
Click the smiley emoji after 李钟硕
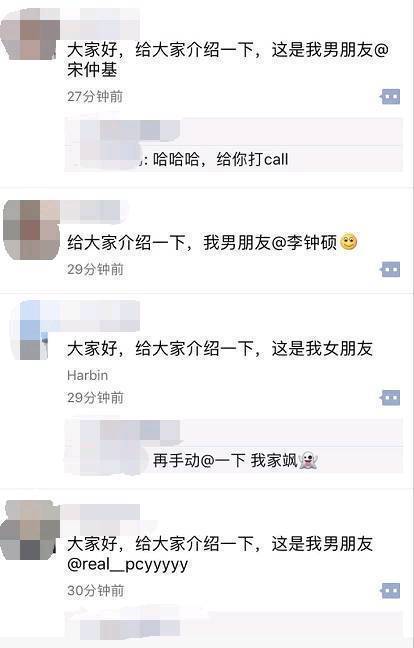coord(349,242)
